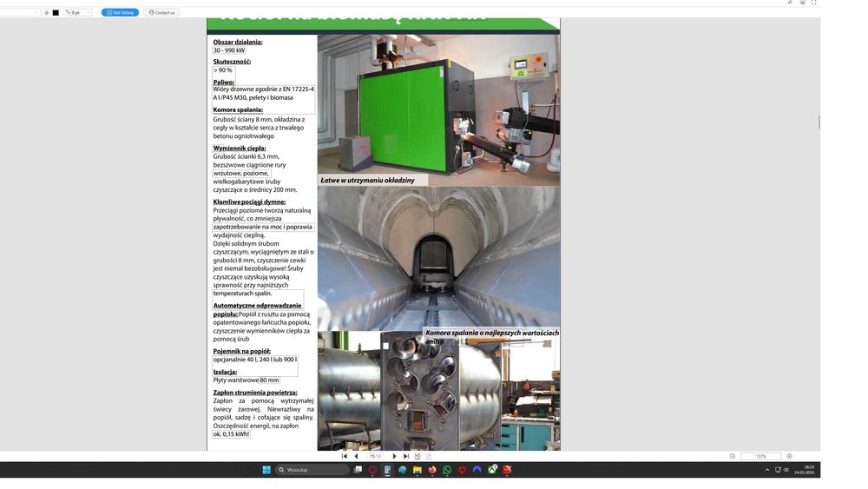The image size is (868, 489).
Task: Open WhatsApp from the taskbar
Action: 447,470
